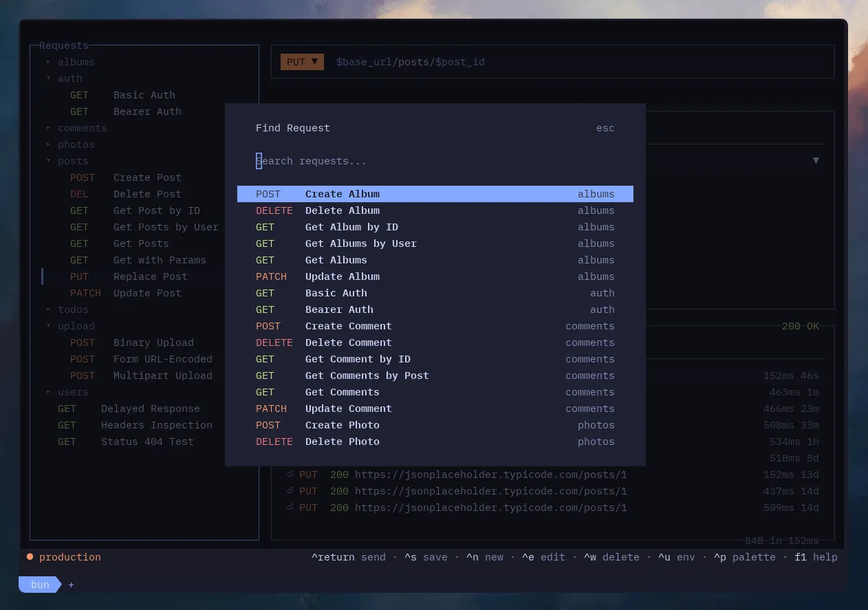Image resolution: width=868 pixels, height=610 pixels.
Task: Expand the photos folder in sidebar
Action: point(70,144)
